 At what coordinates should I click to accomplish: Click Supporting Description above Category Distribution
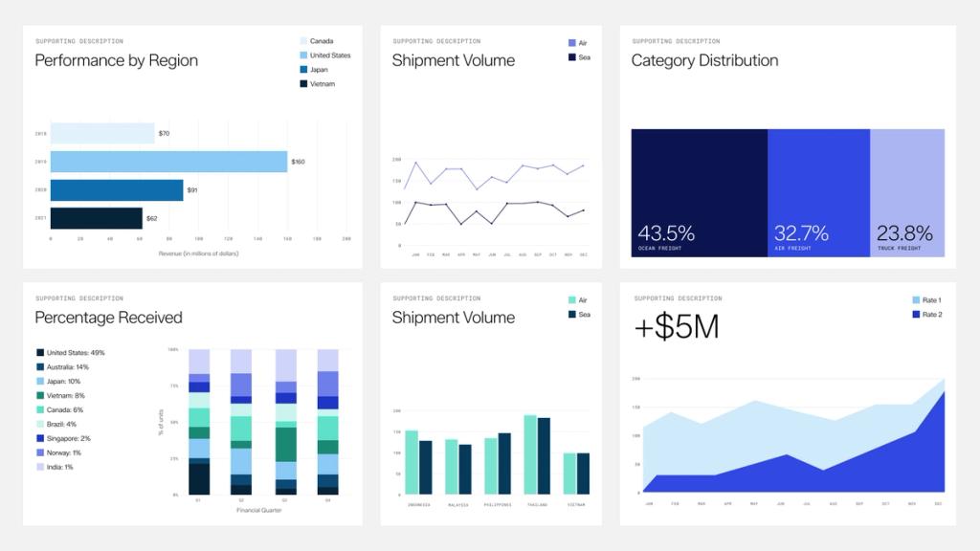677,41
